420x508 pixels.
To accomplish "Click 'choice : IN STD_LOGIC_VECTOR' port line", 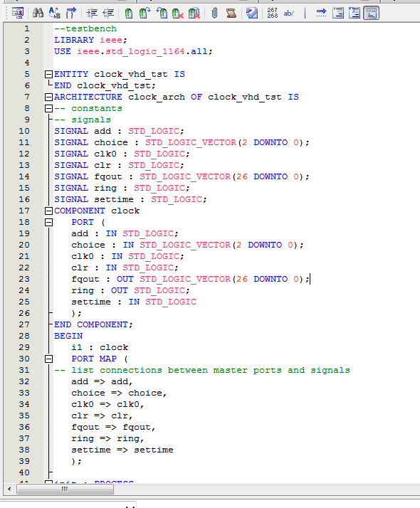I will point(187,245).
